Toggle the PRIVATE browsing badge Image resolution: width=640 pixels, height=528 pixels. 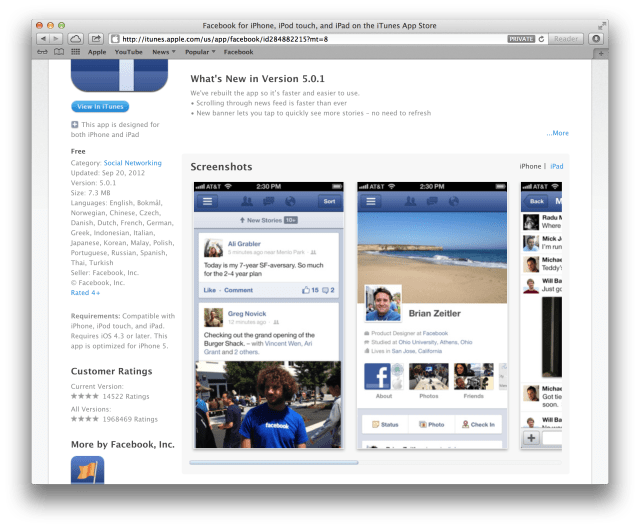click(x=521, y=39)
